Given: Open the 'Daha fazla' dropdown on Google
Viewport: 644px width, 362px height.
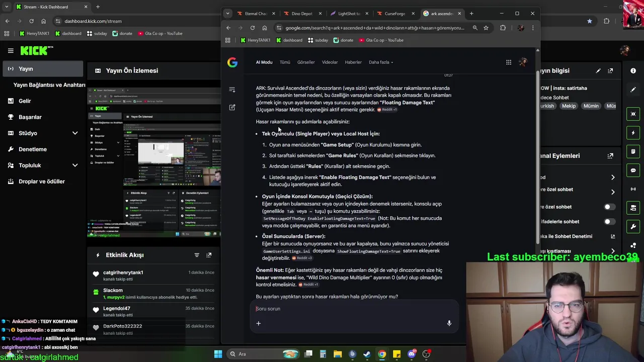Looking at the screenshot, I should pyautogui.click(x=381, y=62).
